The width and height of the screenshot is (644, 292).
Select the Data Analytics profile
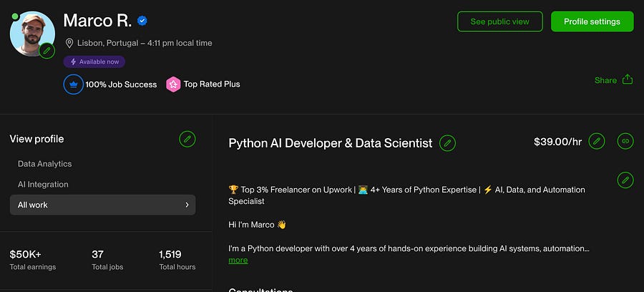point(44,164)
